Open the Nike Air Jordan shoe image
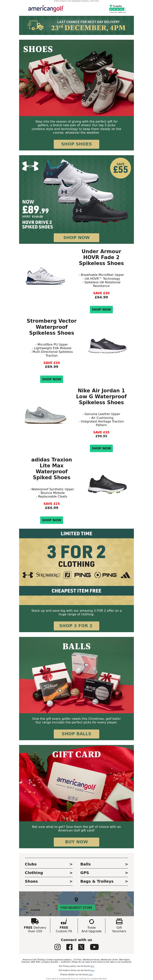Screen dimensions: 153x980 [45, 415]
